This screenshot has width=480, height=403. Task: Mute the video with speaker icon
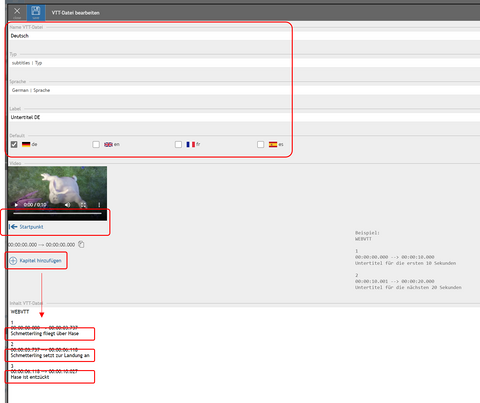click(x=68, y=205)
